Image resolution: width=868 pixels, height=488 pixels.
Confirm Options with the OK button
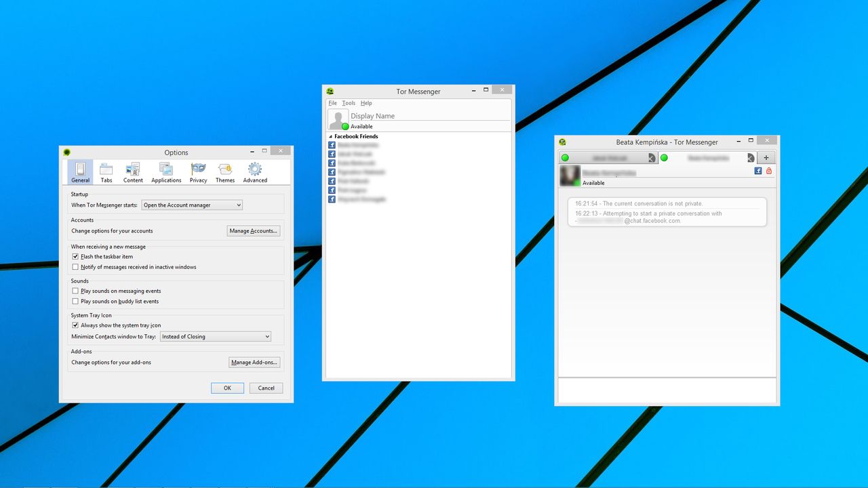coord(227,388)
